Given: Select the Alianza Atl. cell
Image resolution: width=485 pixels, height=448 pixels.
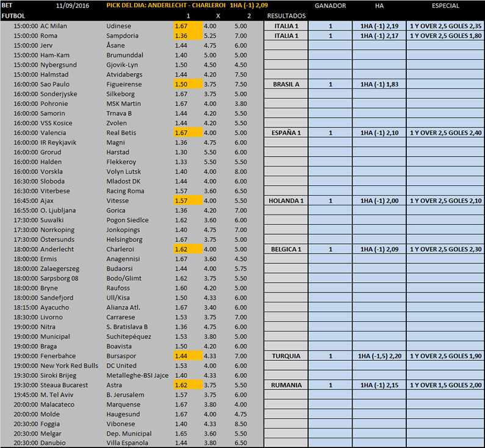Looking at the screenshot, I should pyautogui.click(x=123, y=307).
